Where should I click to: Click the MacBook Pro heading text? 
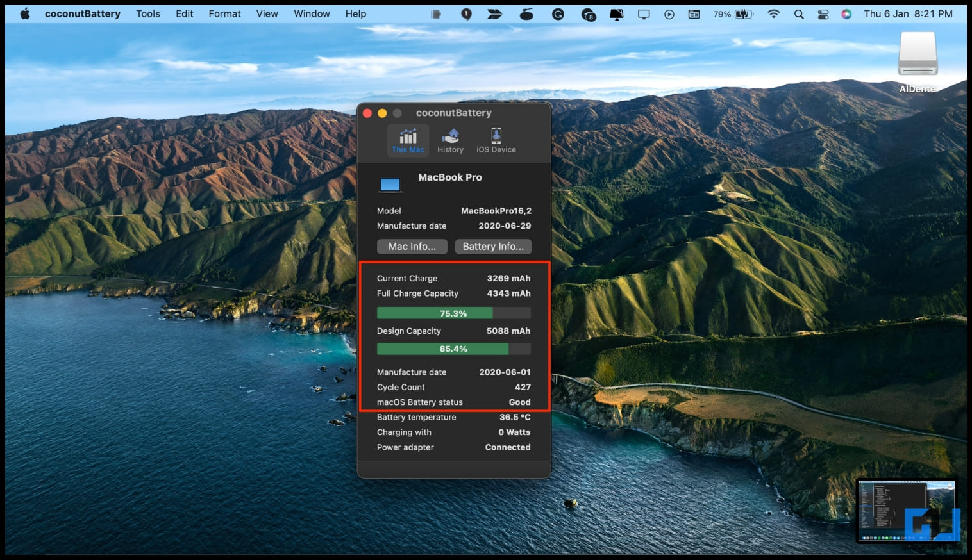(x=450, y=177)
